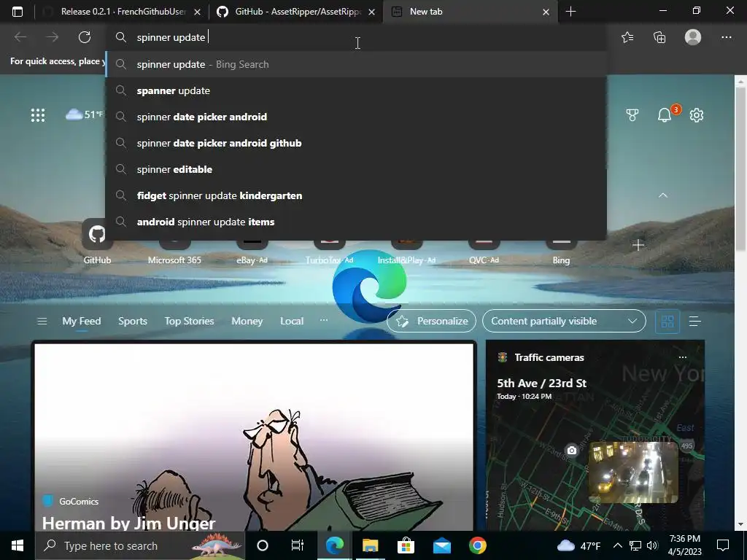Choose spinner update Bing Search suggestion
This screenshot has width=747, height=560.
[x=356, y=64]
